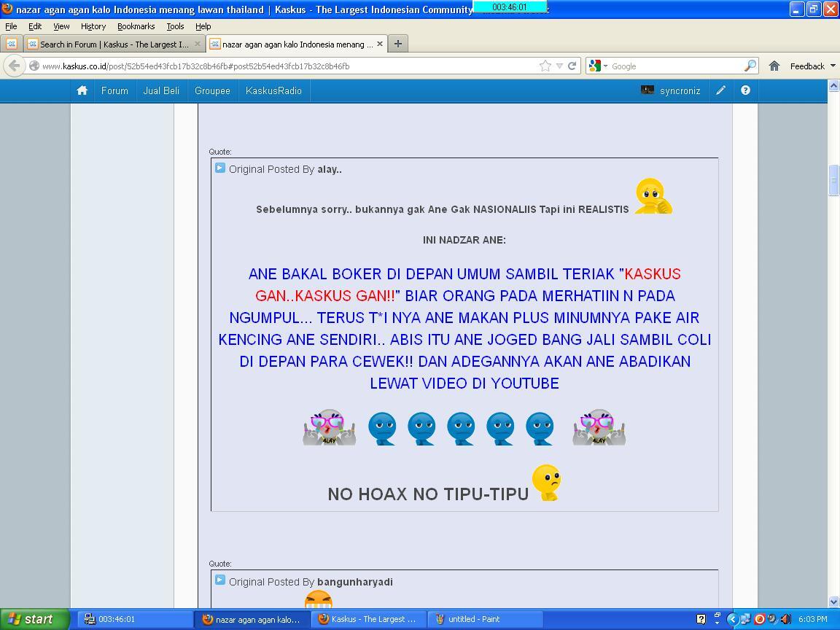Image resolution: width=840 pixels, height=630 pixels.
Task: Open the Tools menu
Action: pos(175,26)
